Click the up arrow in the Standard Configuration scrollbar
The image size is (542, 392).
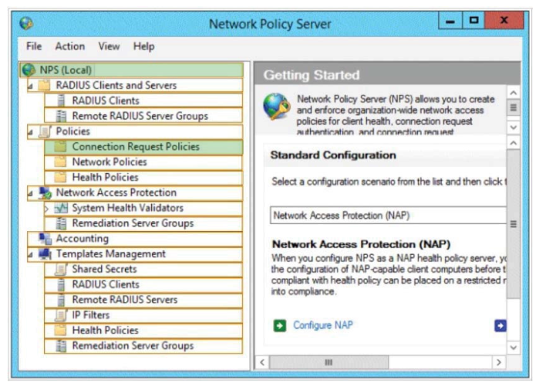(x=513, y=142)
